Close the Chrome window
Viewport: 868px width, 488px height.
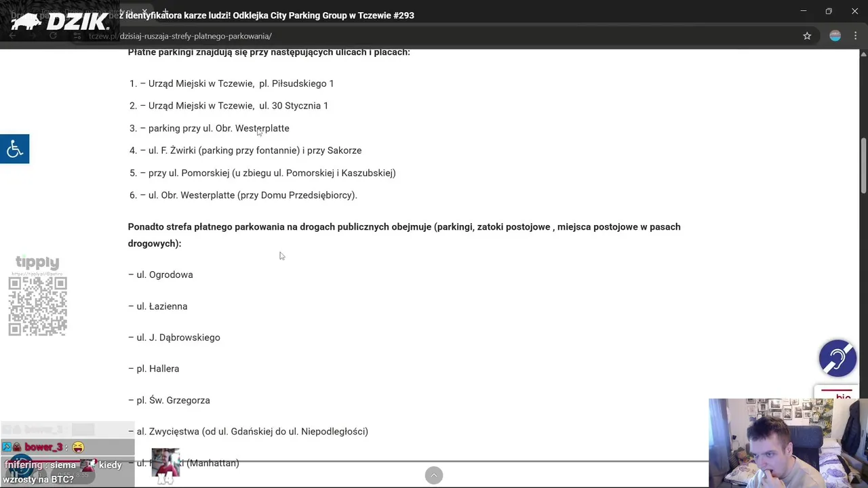click(854, 11)
